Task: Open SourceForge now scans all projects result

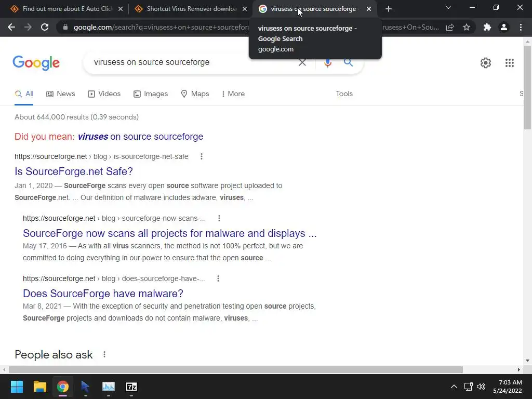Action: pyautogui.click(x=170, y=233)
